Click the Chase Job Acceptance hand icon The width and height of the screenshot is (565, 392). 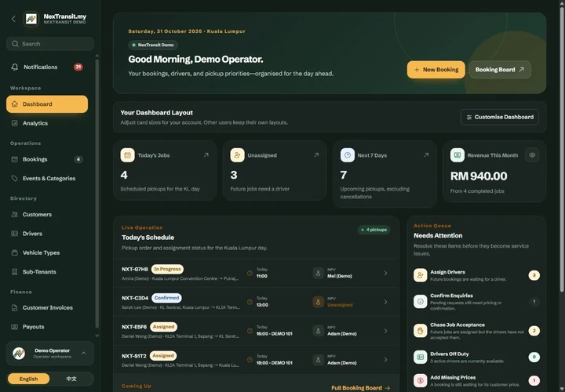pyautogui.click(x=420, y=330)
